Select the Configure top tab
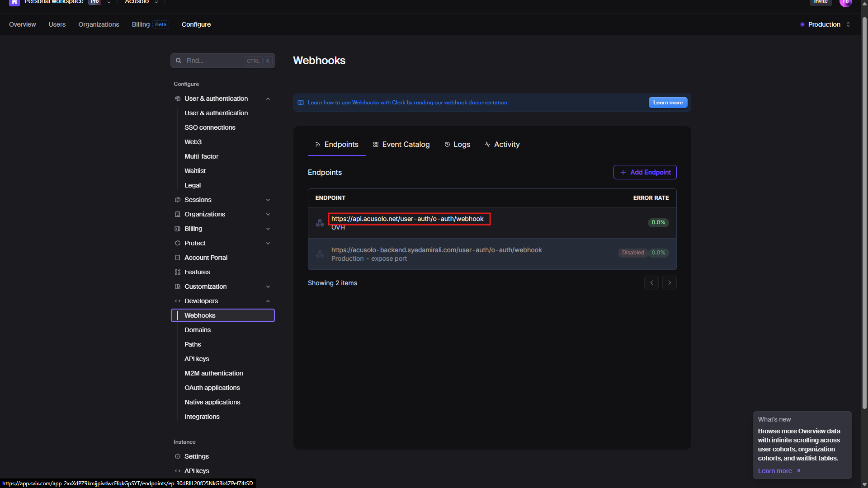Image resolution: width=868 pixels, height=488 pixels. click(x=196, y=24)
